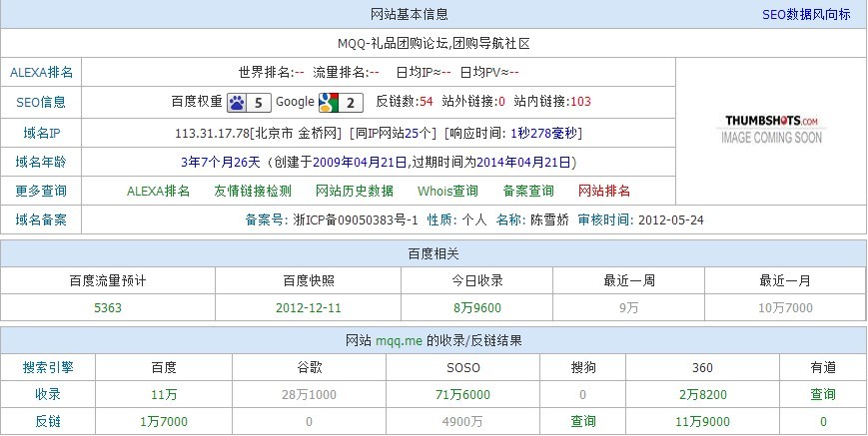This screenshot has height=436, width=868.
Task: Click creation date 2009年04月21日
Action: pyautogui.click(x=361, y=163)
